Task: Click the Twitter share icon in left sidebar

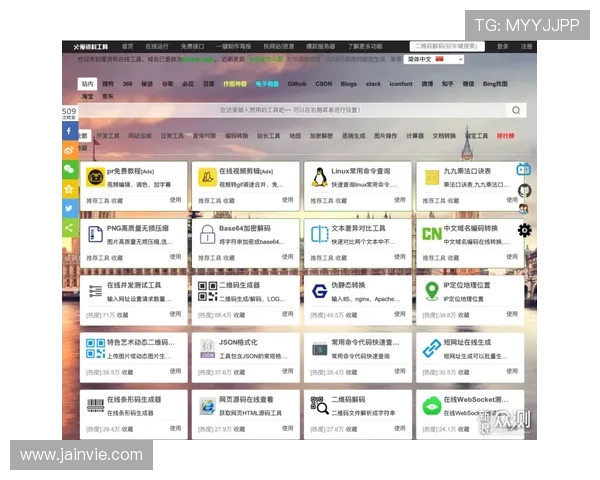Action: pos(70,209)
